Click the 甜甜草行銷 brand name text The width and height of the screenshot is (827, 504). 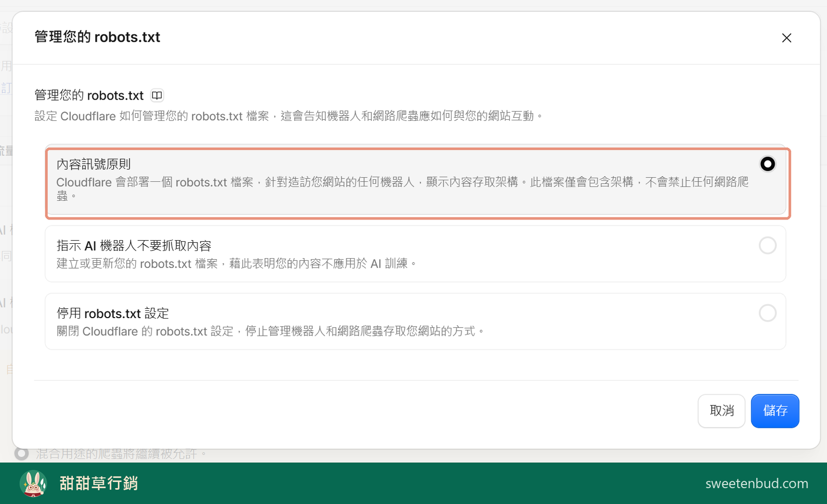[99, 483]
